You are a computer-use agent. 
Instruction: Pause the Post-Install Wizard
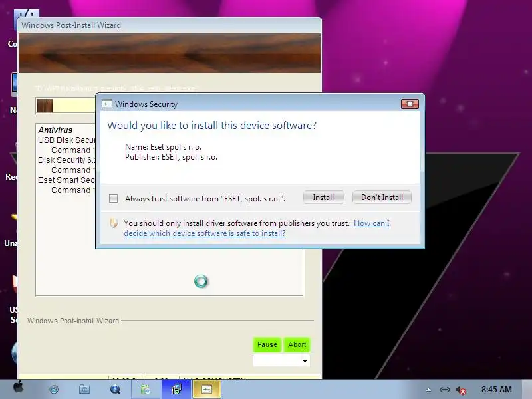(267, 344)
